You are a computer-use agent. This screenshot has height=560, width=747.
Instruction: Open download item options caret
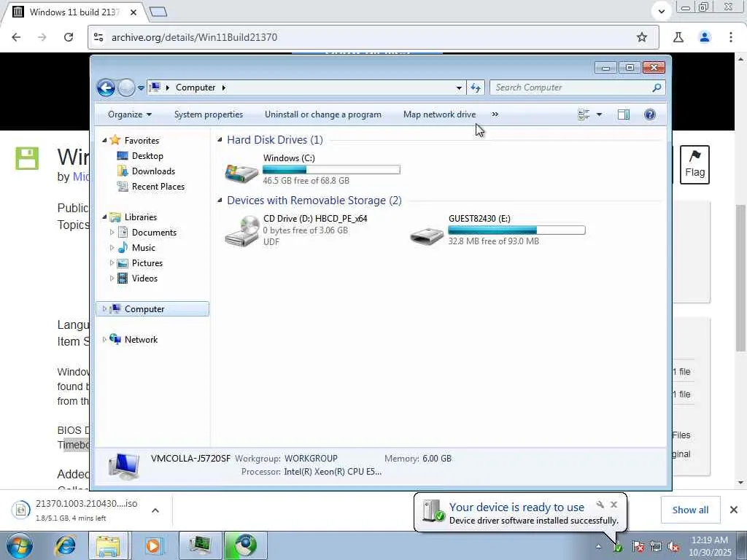pyautogui.click(x=155, y=510)
